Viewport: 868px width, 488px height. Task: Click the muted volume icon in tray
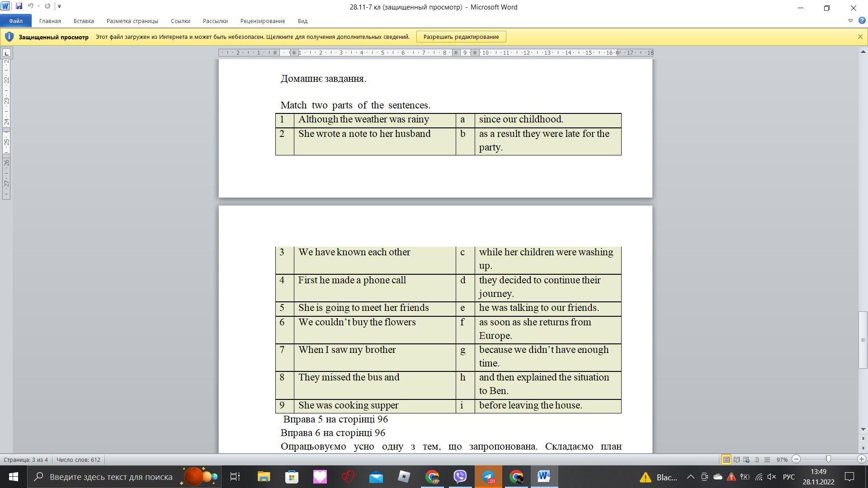(x=772, y=477)
